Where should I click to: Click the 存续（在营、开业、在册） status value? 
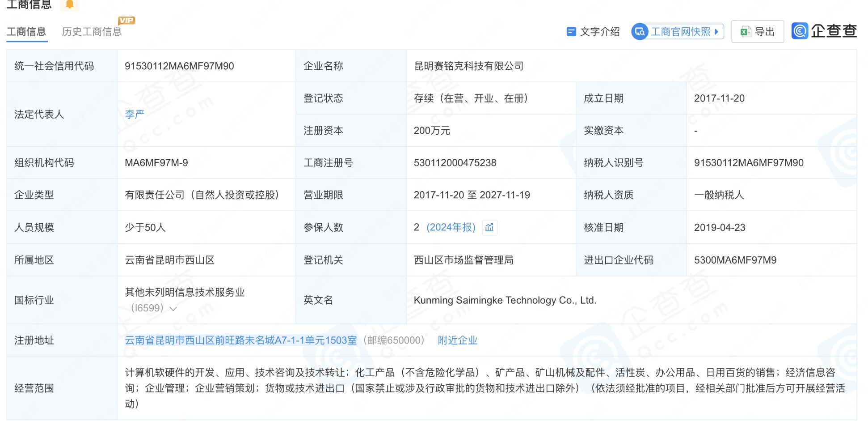click(x=471, y=98)
